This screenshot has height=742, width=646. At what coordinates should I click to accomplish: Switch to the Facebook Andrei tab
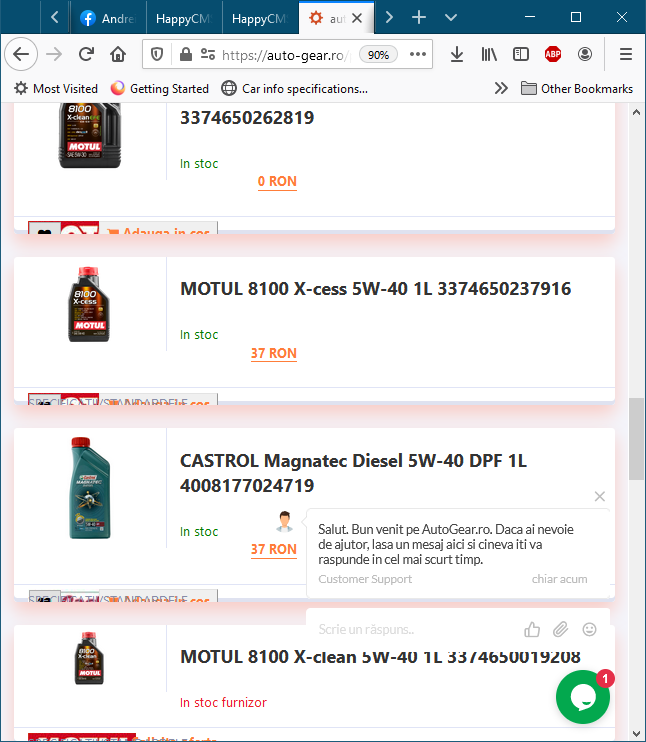[x=108, y=18]
